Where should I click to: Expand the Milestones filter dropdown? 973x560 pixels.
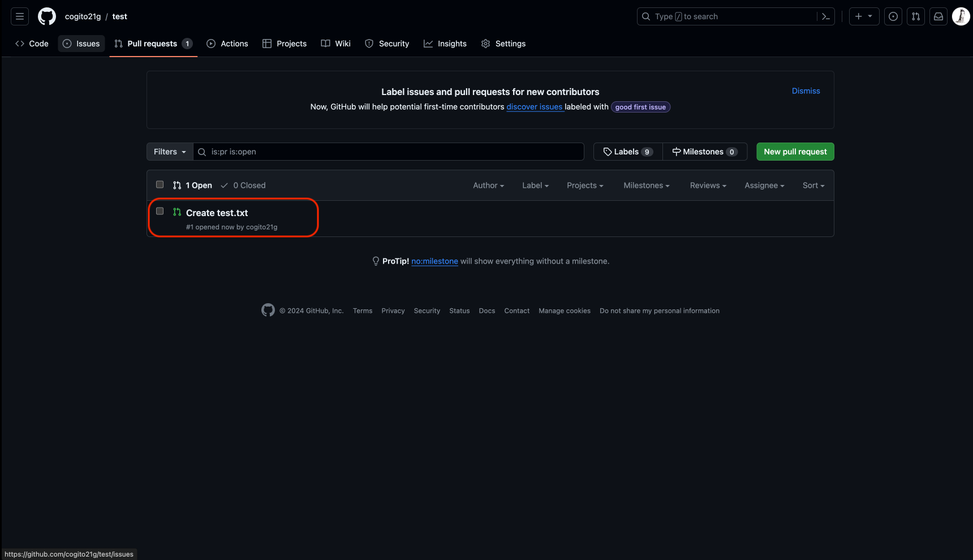point(646,186)
